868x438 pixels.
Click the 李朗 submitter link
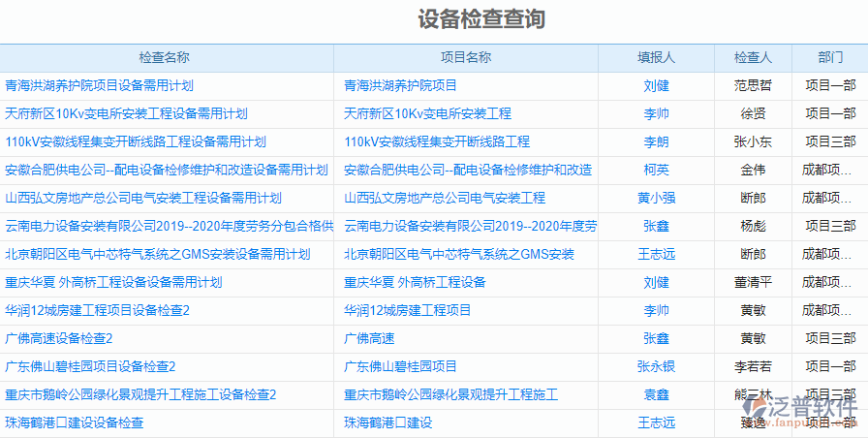(x=656, y=142)
